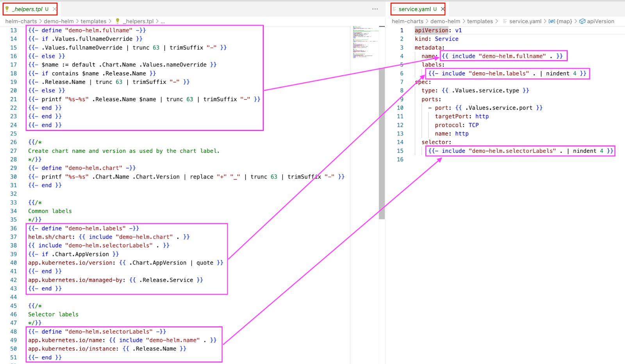Click the 'Selector labels' comment

[53, 314]
